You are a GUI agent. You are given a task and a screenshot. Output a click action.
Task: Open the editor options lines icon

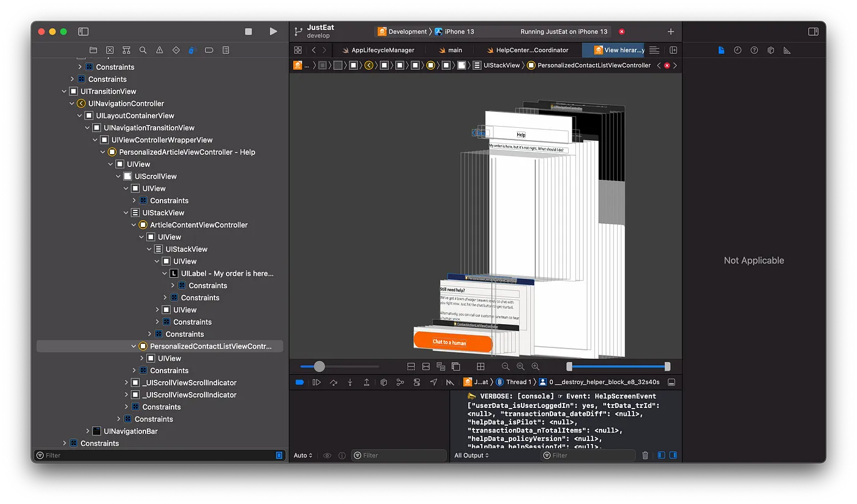coord(654,50)
